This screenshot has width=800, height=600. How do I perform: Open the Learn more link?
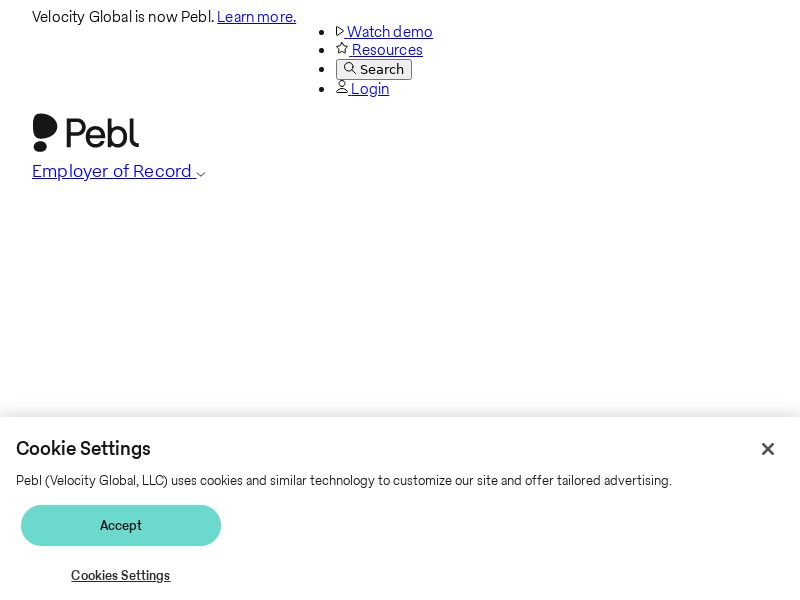point(256,16)
